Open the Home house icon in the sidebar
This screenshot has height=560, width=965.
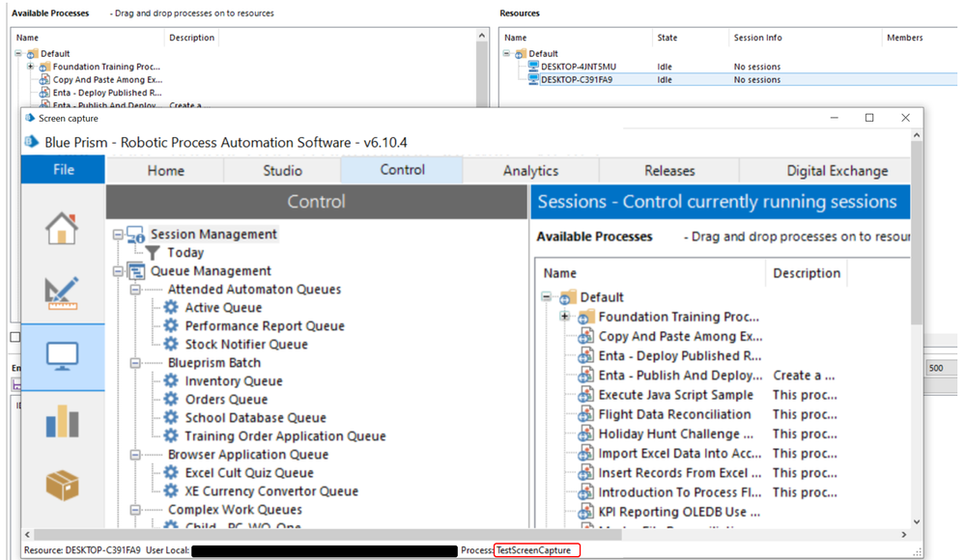62,228
